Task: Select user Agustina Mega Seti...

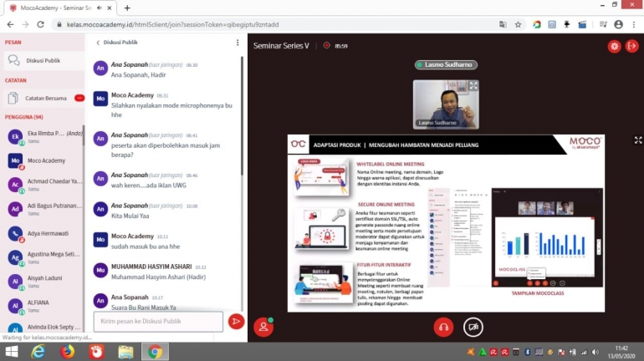Action: pyautogui.click(x=43, y=257)
